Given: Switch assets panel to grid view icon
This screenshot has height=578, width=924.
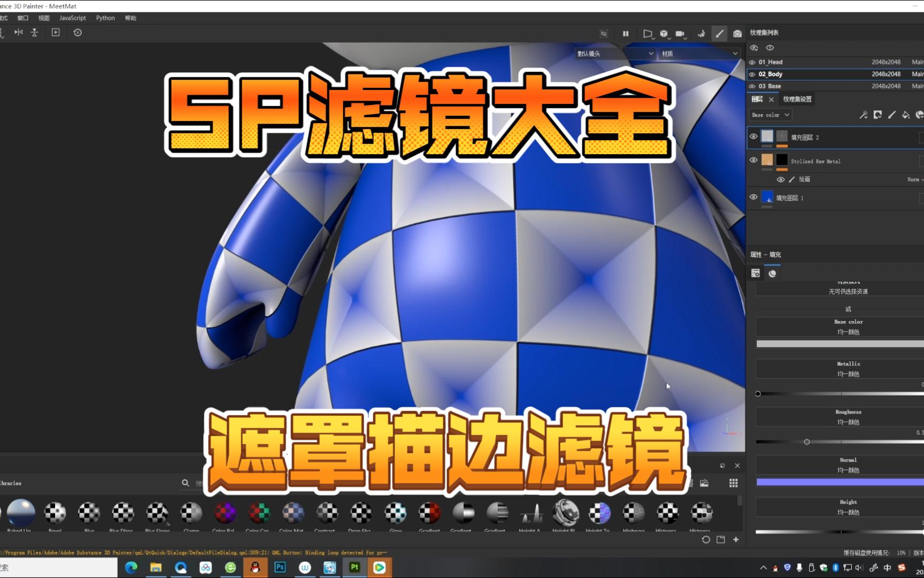Looking at the screenshot, I should pos(734,483).
